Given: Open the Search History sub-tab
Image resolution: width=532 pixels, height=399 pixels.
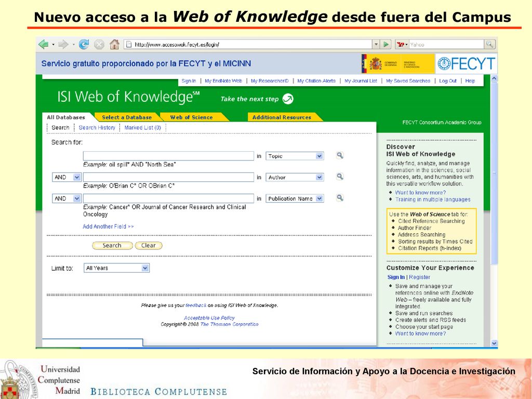Looking at the screenshot, I should click(x=97, y=128).
